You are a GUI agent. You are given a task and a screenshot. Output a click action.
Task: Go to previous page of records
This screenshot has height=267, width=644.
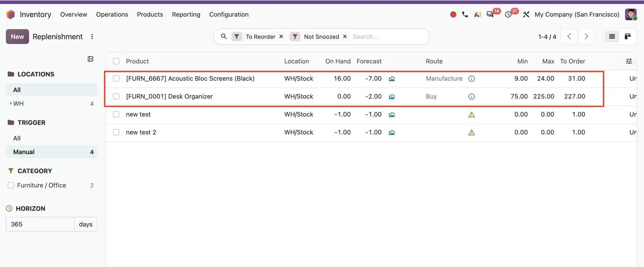(x=569, y=37)
